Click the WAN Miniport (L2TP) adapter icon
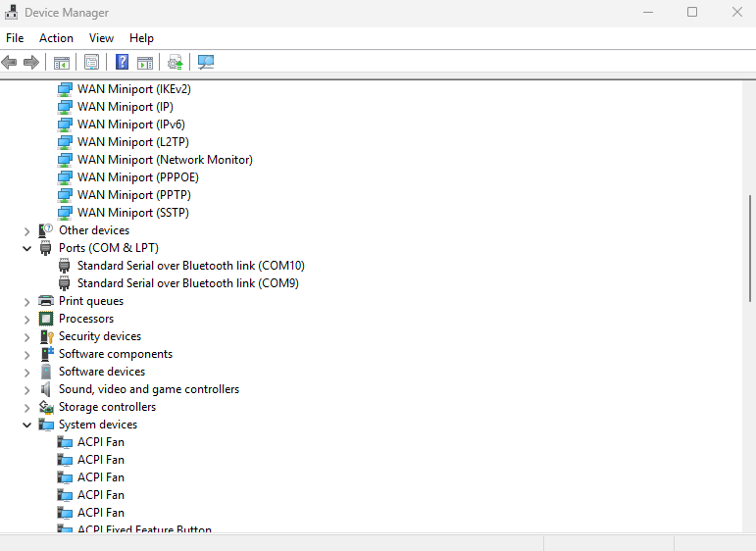Image resolution: width=756 pixels, height=551 pixels. click(65, 142)
